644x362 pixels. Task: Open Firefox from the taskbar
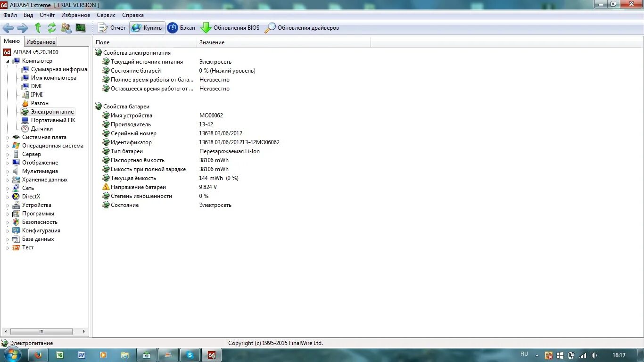pyautogui.click(x=38, y=355)
